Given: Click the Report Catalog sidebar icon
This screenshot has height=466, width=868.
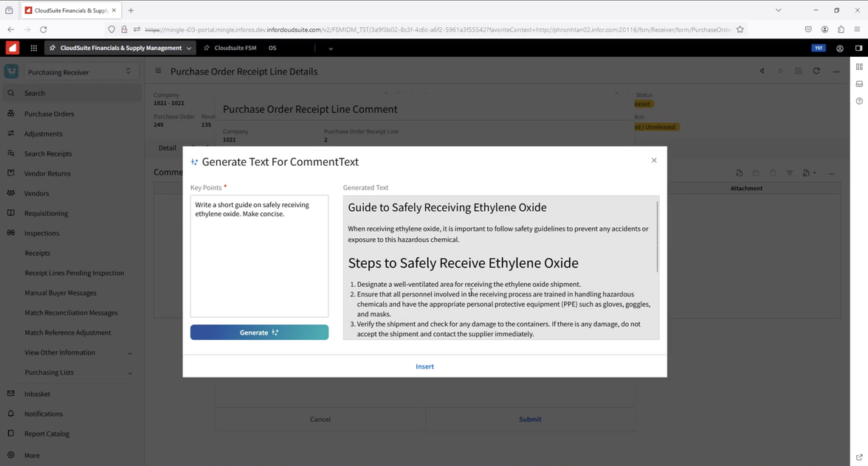Looking at the screenshot, I should (10, 434).
